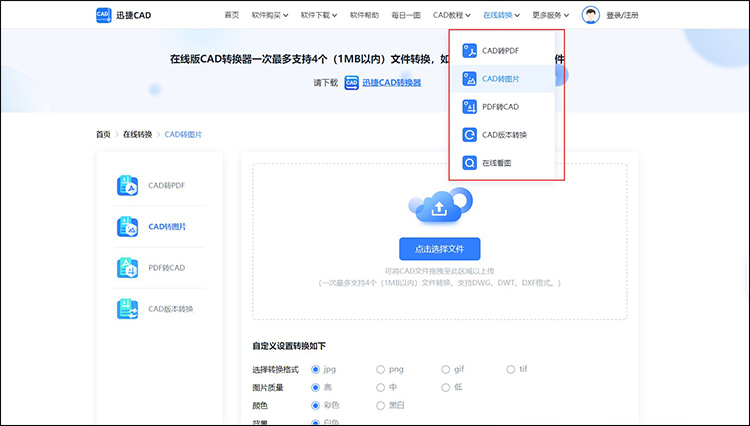Choose 在线看图 text in dropdown menu
The width and height of the screenshot is (750, 426).
(496, 163)
